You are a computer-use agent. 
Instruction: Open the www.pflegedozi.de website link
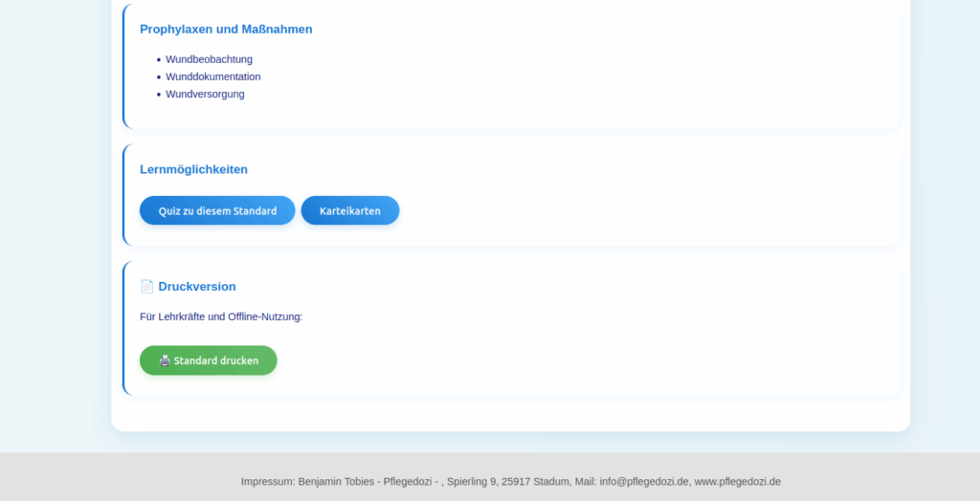[737, 482]
